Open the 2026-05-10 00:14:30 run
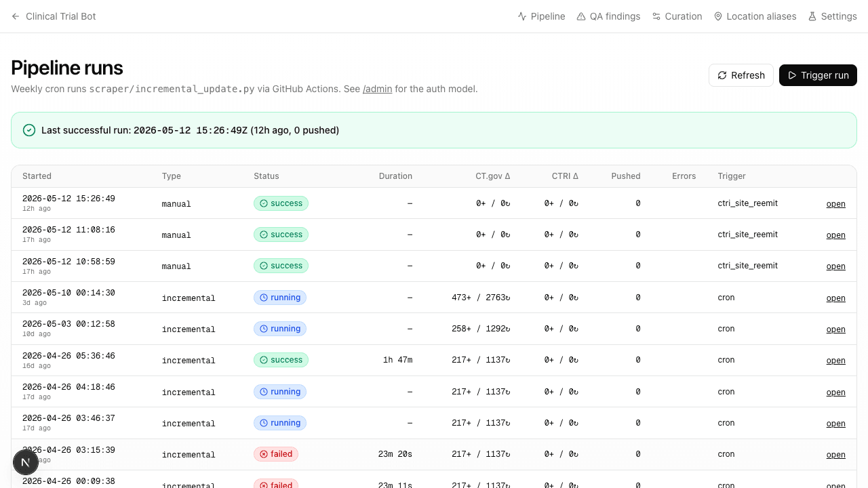 835,298
